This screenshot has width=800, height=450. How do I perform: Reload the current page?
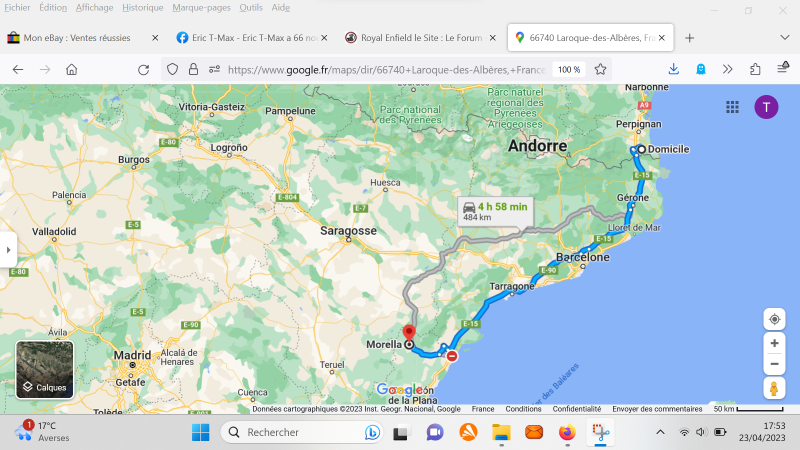pyautogui.click(x=143, y=69)
